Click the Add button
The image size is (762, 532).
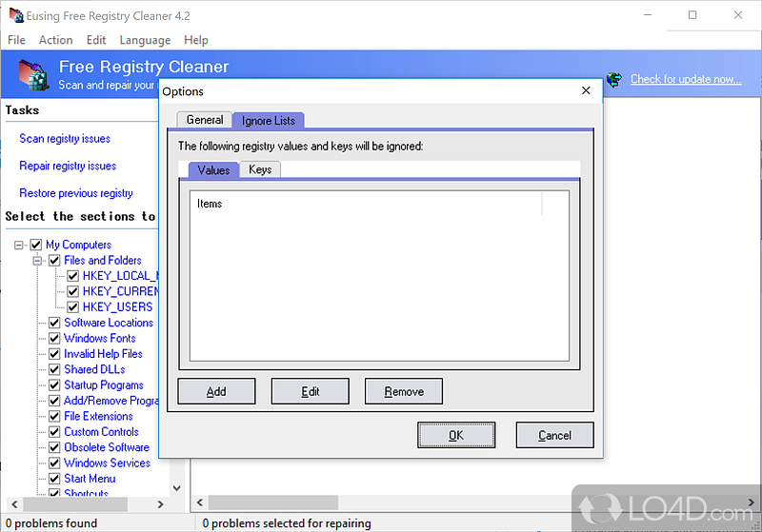click(x=216, y=391)
